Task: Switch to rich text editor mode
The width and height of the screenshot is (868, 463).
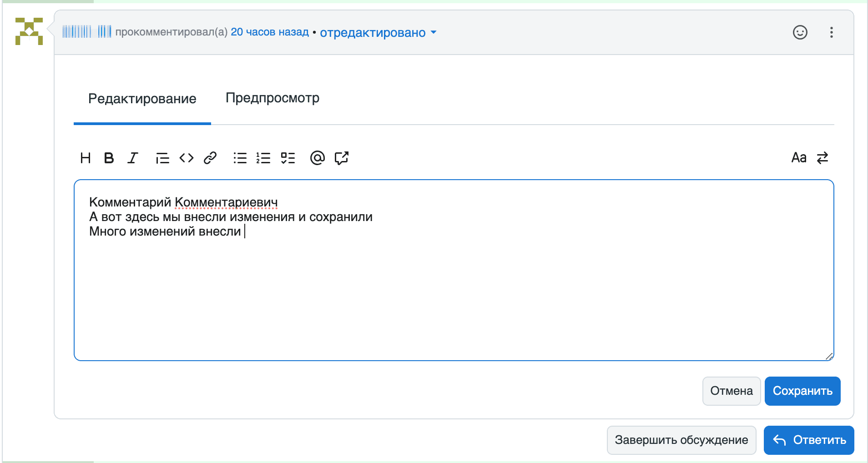Action: tap(823, 158)
